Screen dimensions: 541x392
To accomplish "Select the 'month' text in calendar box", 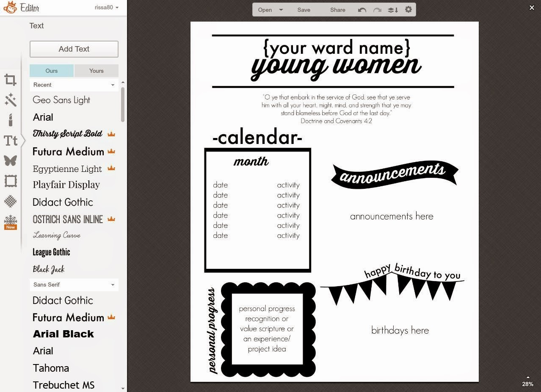I will 251,161.
